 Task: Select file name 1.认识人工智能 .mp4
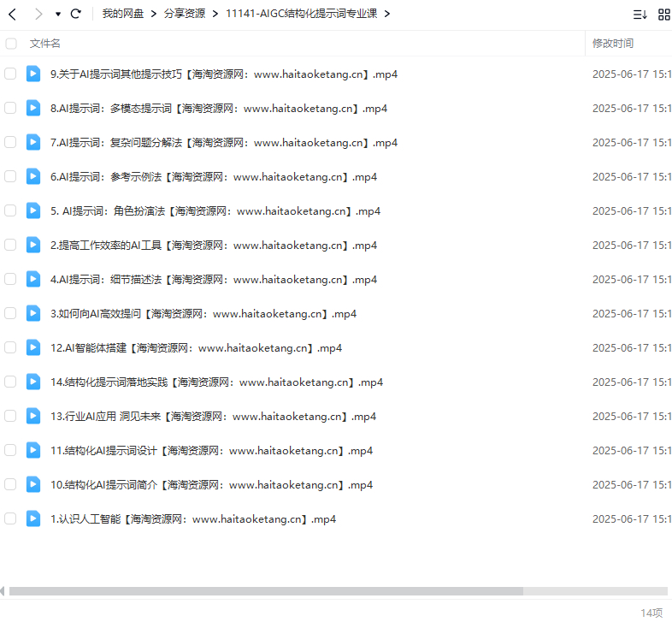click(x=193, y=519)
